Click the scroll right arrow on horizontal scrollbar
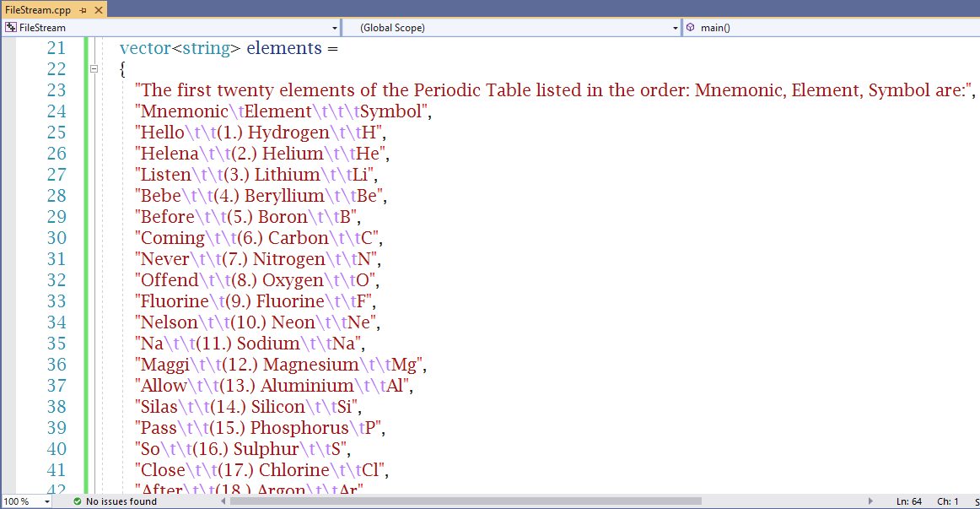This screenshot has height=509, width=980. point(870,501)
